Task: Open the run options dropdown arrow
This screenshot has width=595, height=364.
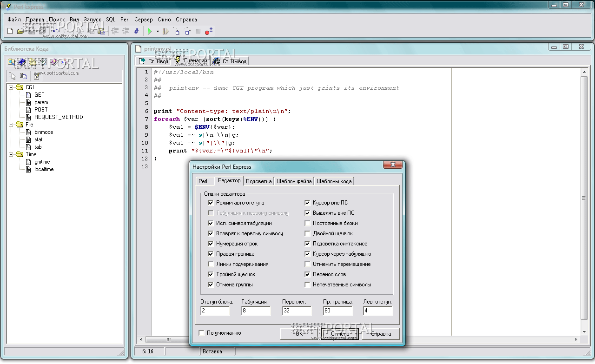Action: (158, 31)
